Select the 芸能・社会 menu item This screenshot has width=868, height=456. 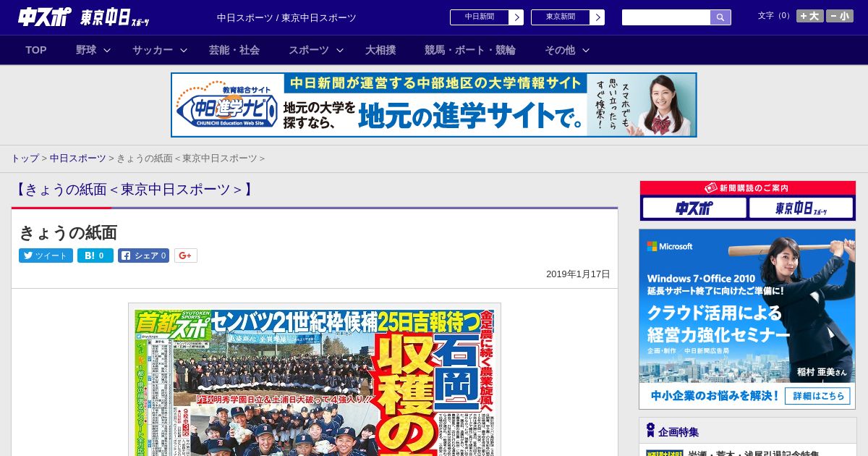coord(234,50)
